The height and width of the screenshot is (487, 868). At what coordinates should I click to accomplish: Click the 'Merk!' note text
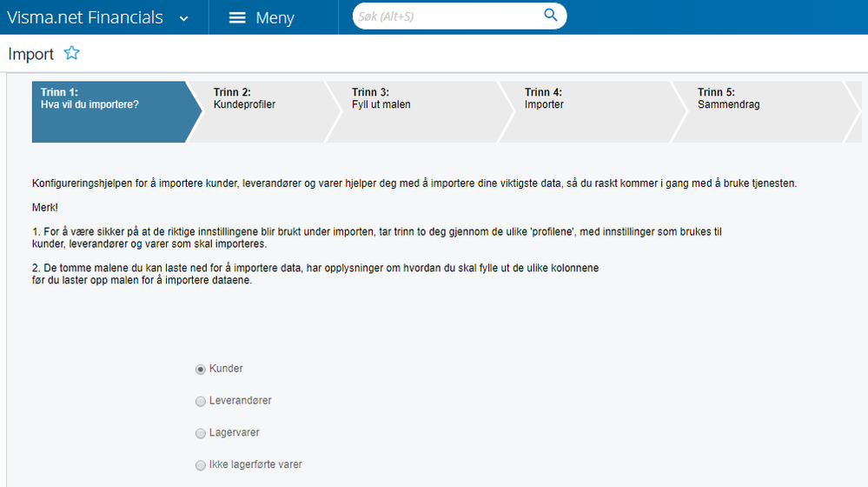(45, 208)
